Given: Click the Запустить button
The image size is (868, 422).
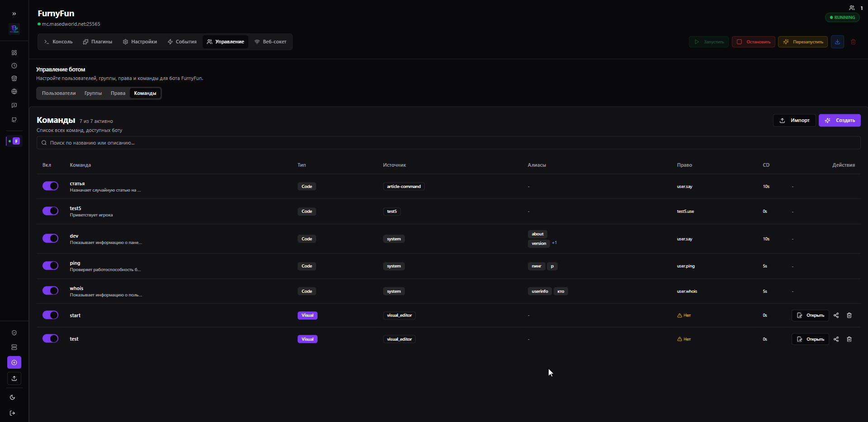Looking at the screenshot, I should coord(709,42).
